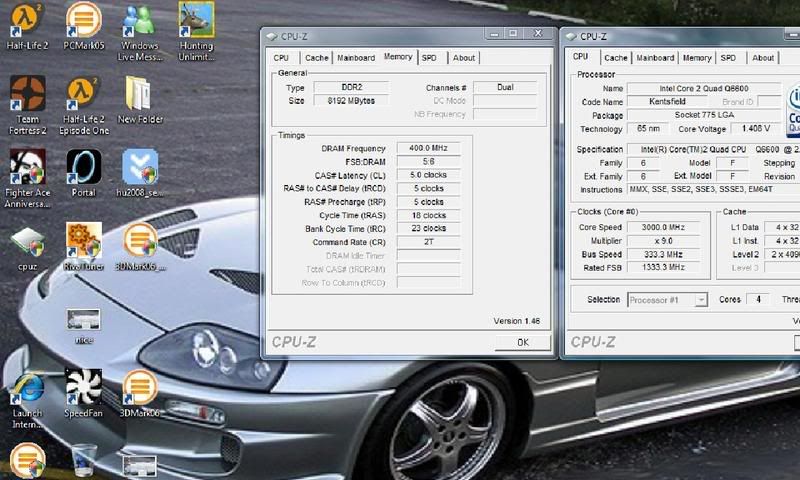Open Cache tab in right CPU-Z window
Viewport: 800px width, 480px height.
(616, 58)
